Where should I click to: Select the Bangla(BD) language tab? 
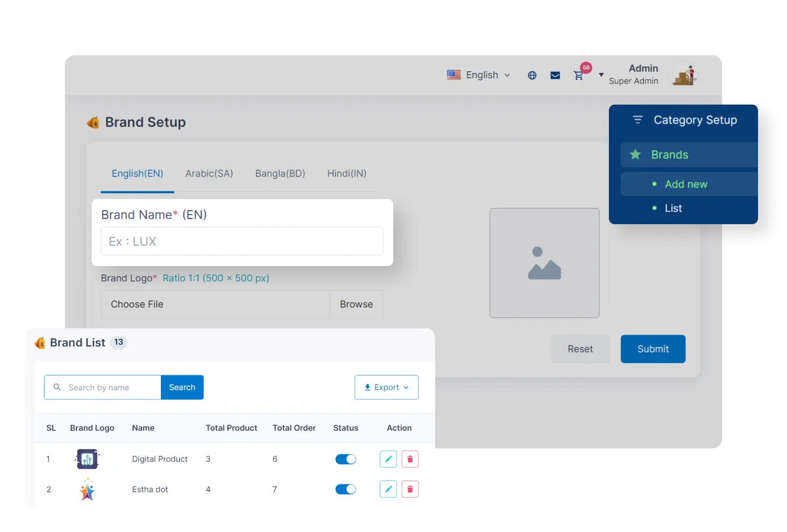tap(280, 173)
